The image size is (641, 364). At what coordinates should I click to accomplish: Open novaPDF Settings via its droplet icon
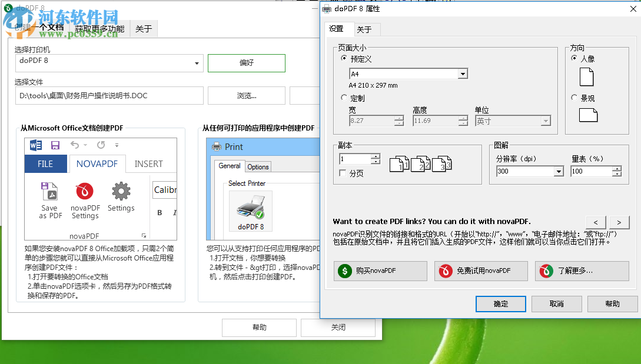pyautogui.click(x=84, y=192)
